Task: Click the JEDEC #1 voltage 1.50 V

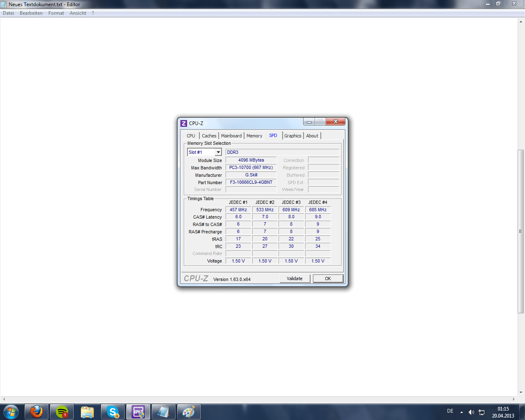Action: tap(238, 261)
